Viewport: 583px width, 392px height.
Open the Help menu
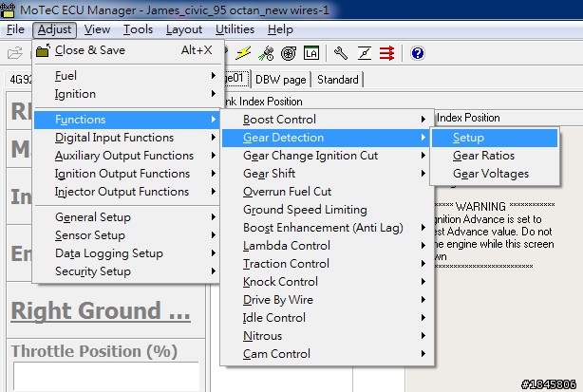(280, 29)
